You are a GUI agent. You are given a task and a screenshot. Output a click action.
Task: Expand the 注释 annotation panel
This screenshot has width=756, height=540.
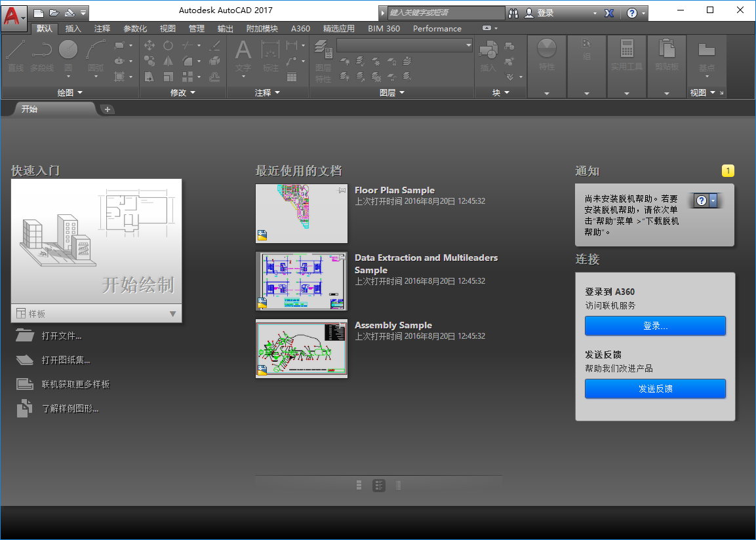click(267, 92)
